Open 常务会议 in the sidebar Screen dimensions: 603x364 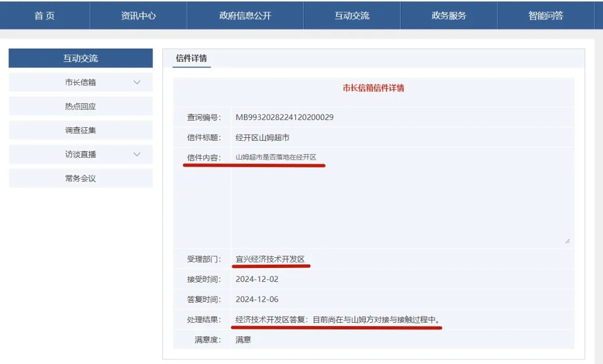coord(80,179)
